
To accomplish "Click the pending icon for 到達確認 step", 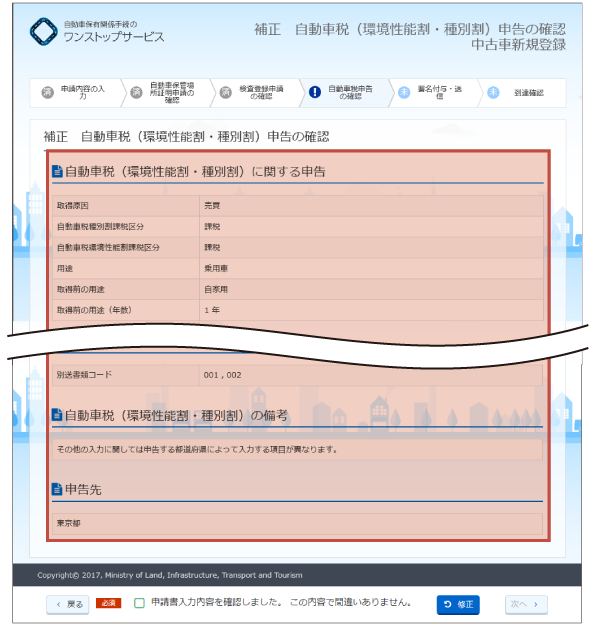I will click(x=493, y=92).
